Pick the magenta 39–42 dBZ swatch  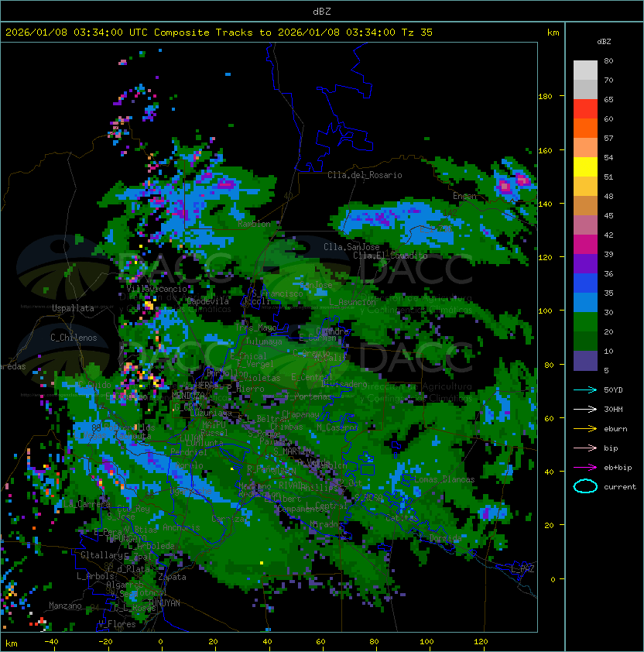tap(585, 244)
